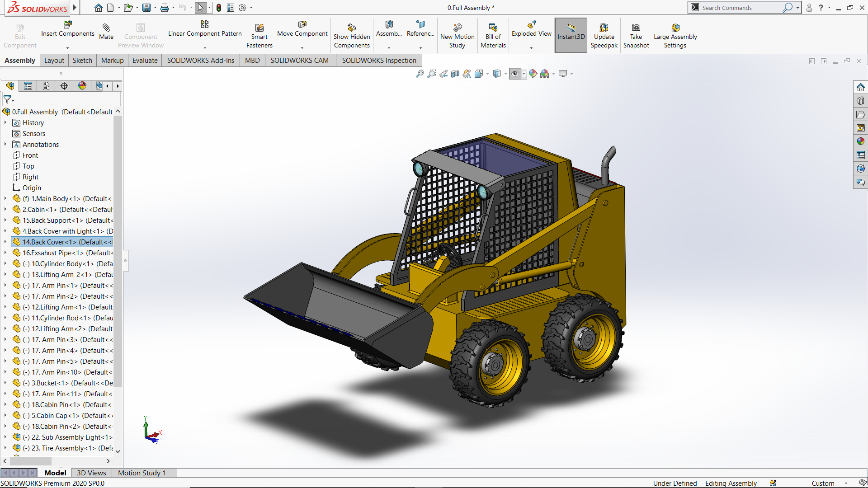
Task: Toggle Instant3D mode
Action: [x=571, y=35]
